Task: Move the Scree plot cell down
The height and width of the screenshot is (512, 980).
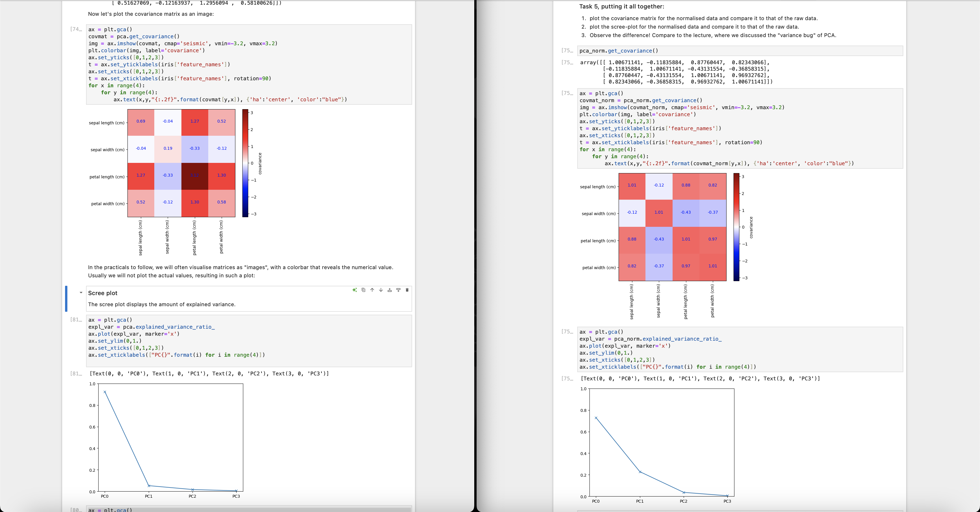Action: tap(380, 290)
